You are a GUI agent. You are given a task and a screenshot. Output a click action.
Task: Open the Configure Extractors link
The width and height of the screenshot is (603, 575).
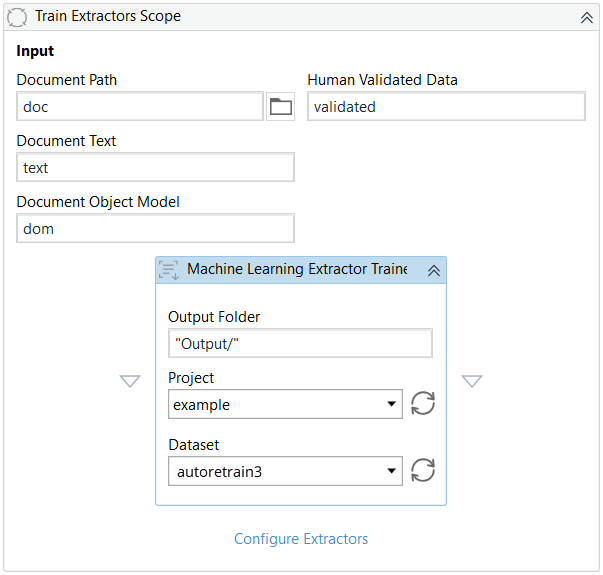coord(301,539)
